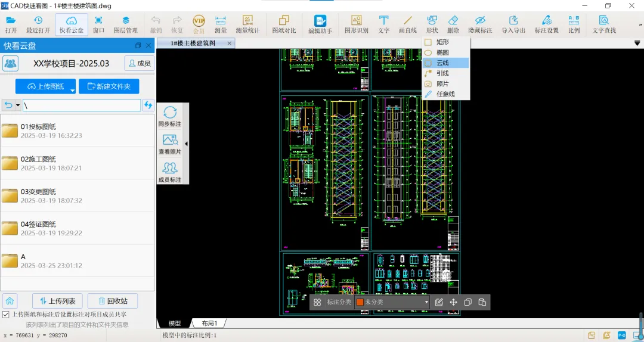The image size is (644, 342).
Task: Open 图纸对比 drawing compare tool
Action: pos(284,24)
